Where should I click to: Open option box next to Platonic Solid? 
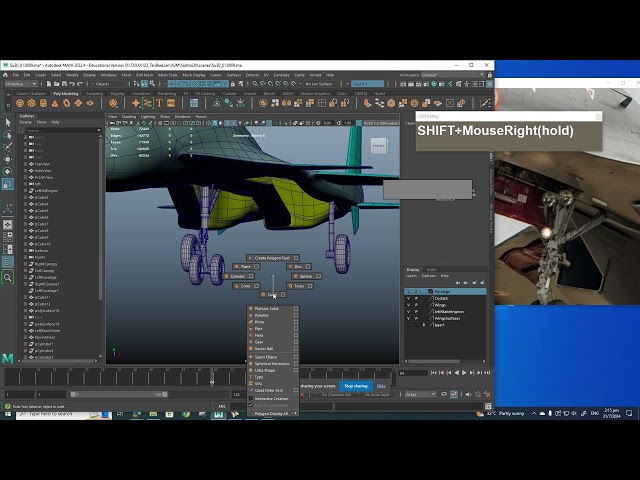pos(296,309)
